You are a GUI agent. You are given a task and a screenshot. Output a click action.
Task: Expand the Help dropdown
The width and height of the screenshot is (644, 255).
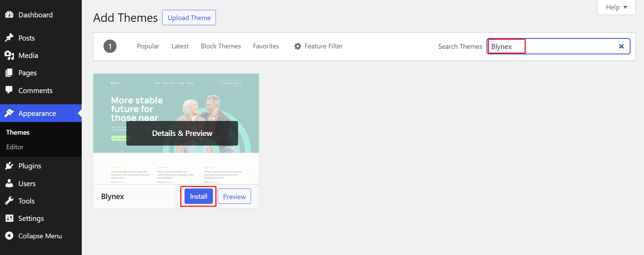[616, 7]
